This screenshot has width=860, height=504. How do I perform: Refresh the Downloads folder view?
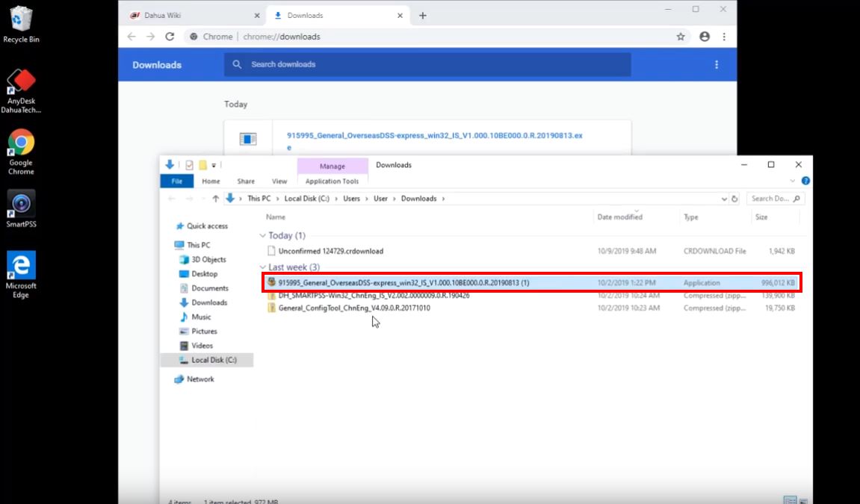734,199
